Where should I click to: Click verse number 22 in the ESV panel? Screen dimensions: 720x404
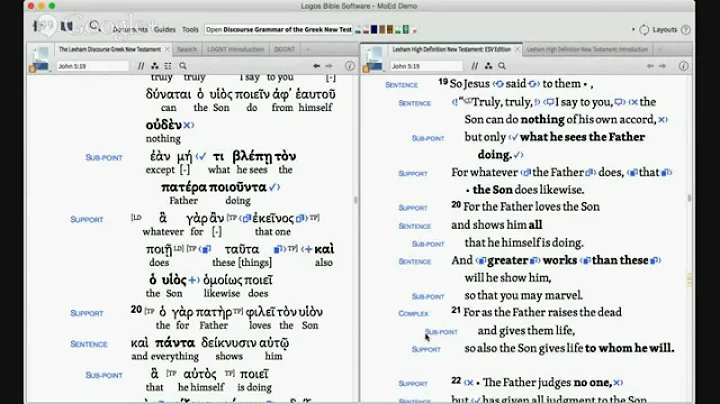[456, 380]
